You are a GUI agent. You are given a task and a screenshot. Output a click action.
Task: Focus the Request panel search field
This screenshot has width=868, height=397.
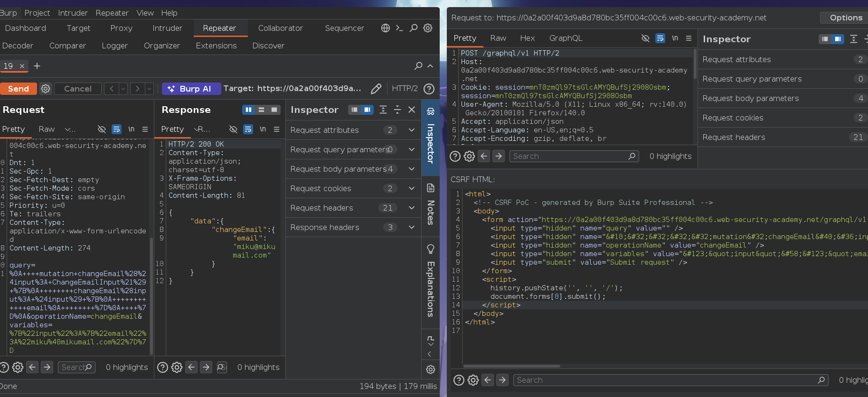(x=76, y=367)
